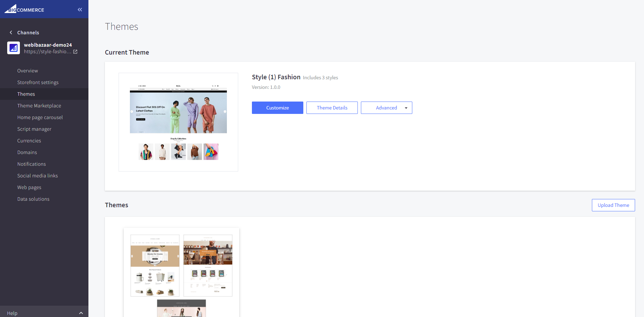Image resolution: width=644 pixels, height=317 pixels.
Task: Open Script manager
Action: click(34, 129)
